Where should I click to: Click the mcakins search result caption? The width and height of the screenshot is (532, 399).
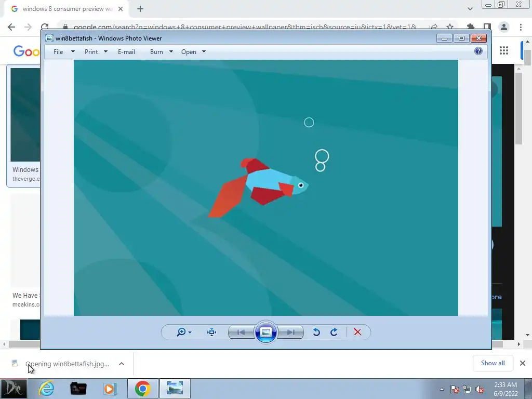coord(26,300)
